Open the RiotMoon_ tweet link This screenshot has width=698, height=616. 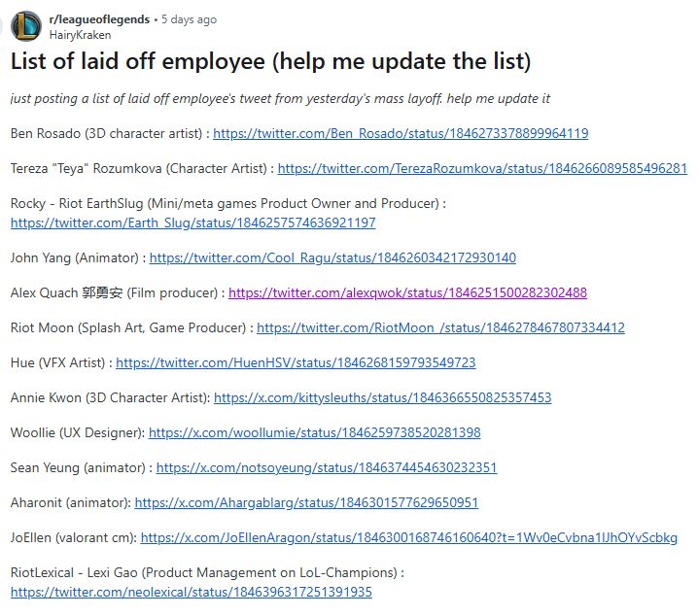[440, 327]
